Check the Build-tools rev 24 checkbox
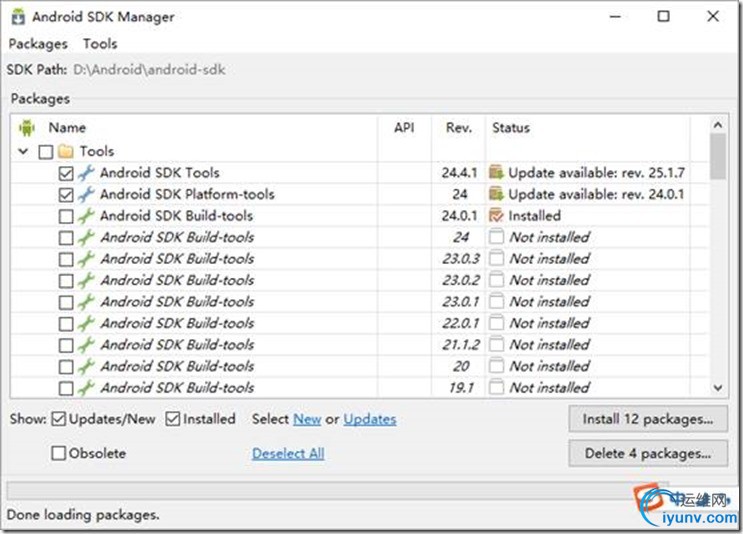743x534 pixels. click(x=66, y=238)
